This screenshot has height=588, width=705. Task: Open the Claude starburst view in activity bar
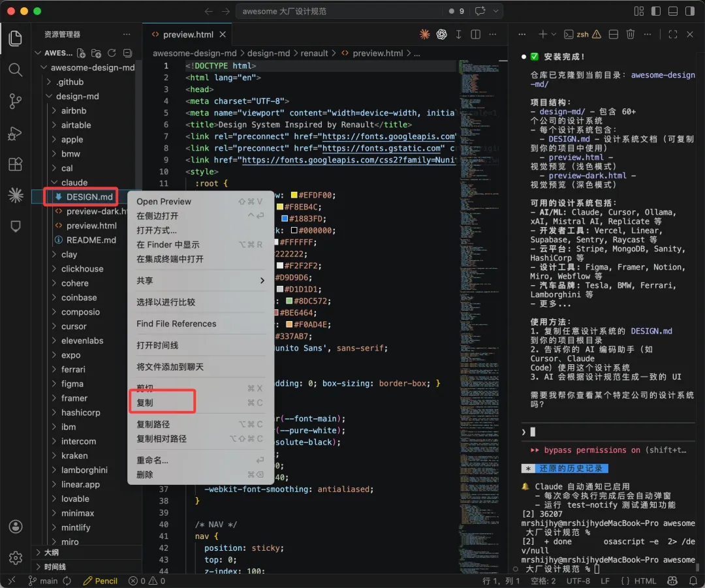pos(15,195)
